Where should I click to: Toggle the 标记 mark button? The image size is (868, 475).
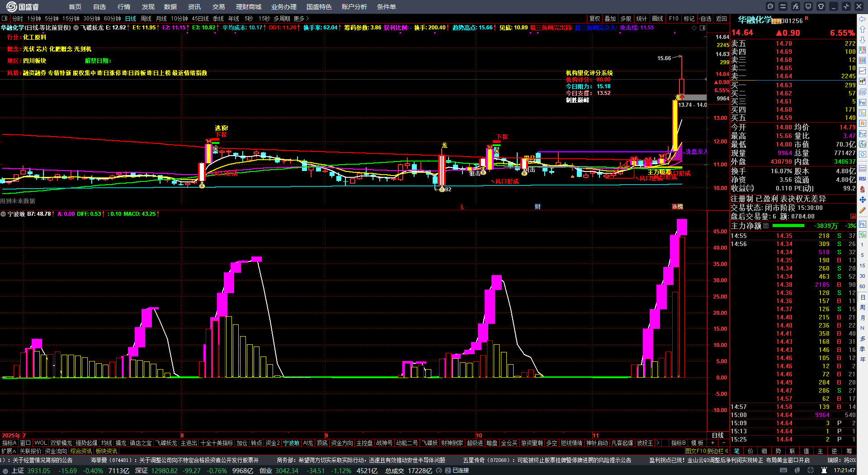[689, 19]
